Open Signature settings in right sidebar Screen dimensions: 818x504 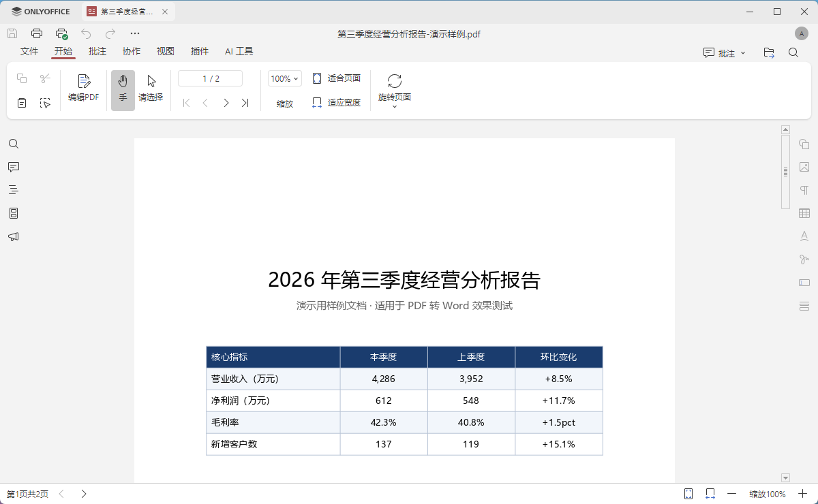click(x=804, y=259)
